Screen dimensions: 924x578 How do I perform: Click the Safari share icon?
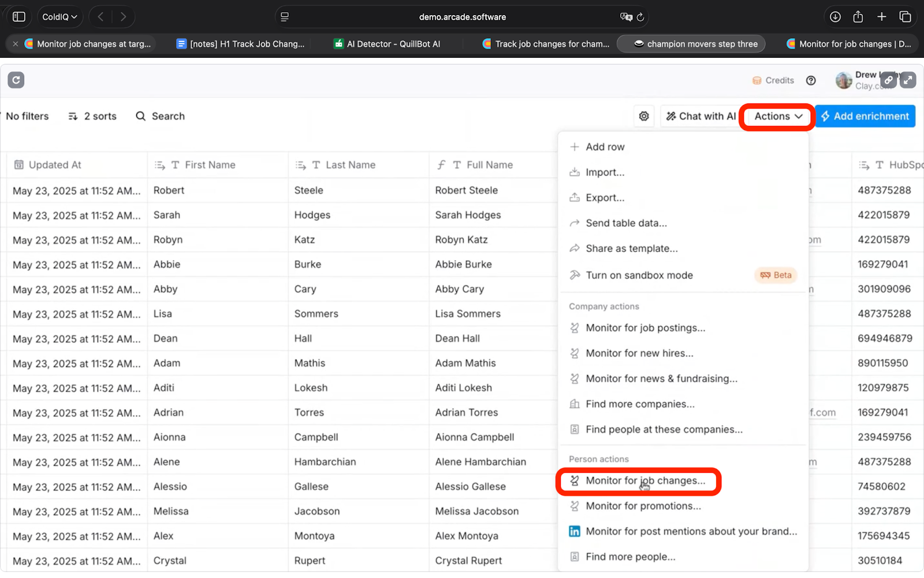(x=858, y=17)
